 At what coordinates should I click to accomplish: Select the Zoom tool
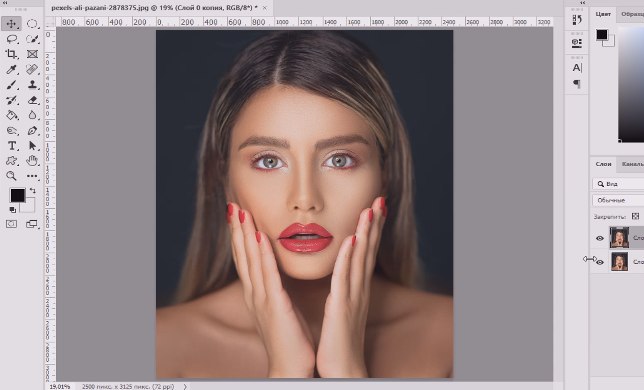(x=11, y=176)
